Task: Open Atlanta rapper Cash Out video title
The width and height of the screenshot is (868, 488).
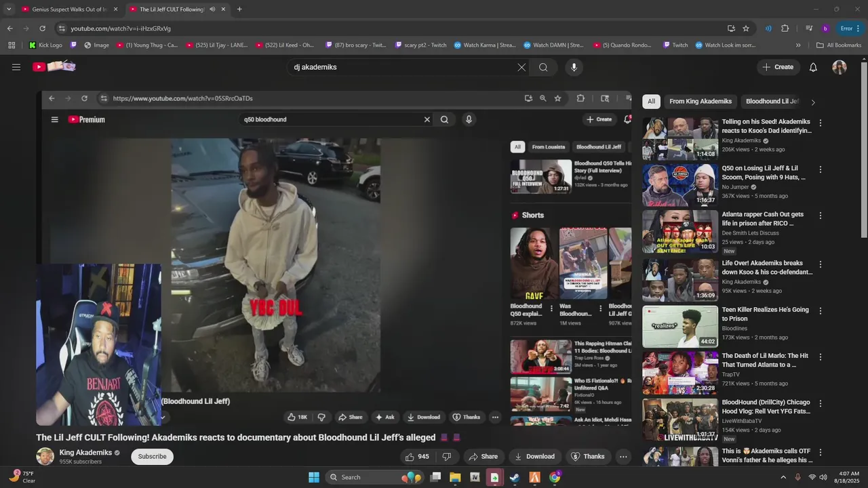Action: click(763, 219)
